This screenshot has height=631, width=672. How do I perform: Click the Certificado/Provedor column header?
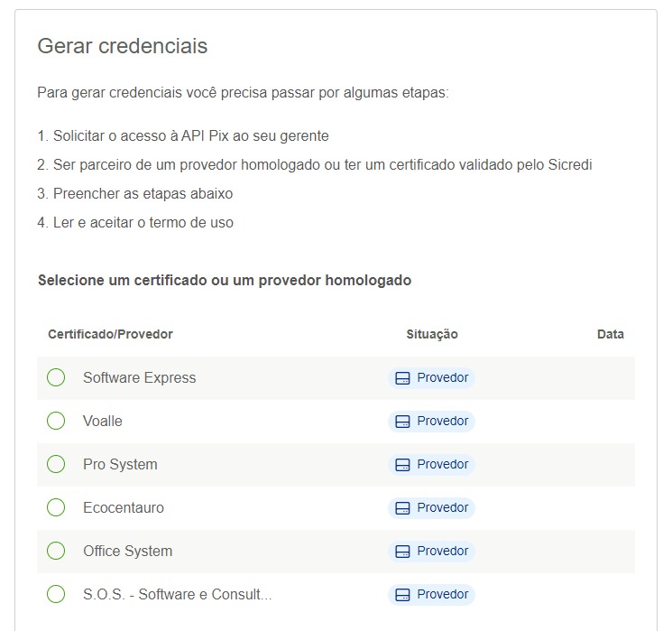pos(110,334)
